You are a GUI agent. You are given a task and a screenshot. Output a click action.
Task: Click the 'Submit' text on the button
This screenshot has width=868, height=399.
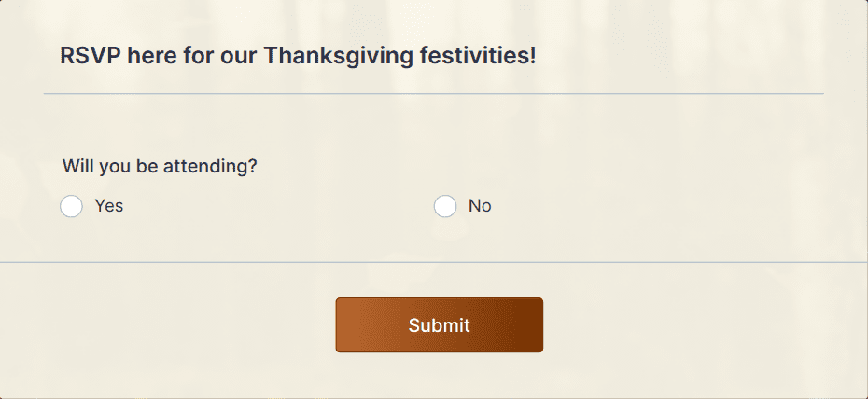(439, 325)
